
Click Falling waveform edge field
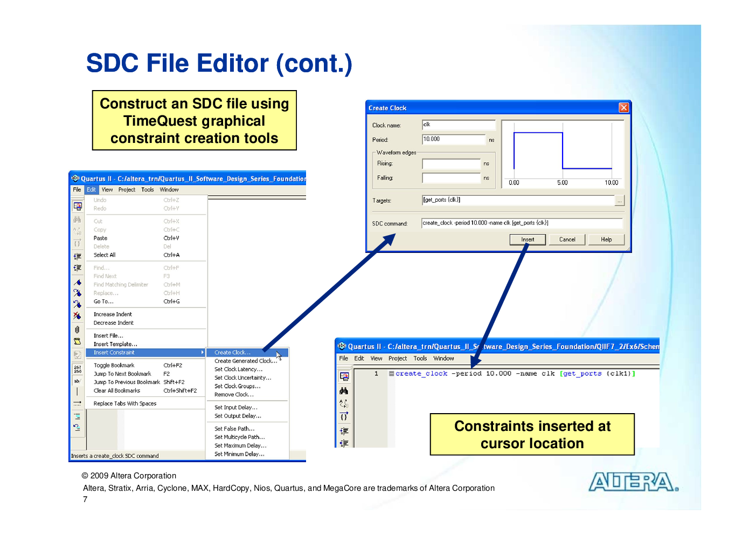pyautogui.click(x=451, y=178)
